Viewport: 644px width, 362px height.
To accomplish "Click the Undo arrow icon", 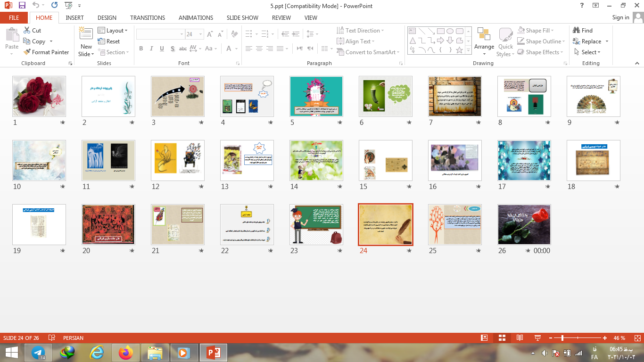I will [36, 6].
